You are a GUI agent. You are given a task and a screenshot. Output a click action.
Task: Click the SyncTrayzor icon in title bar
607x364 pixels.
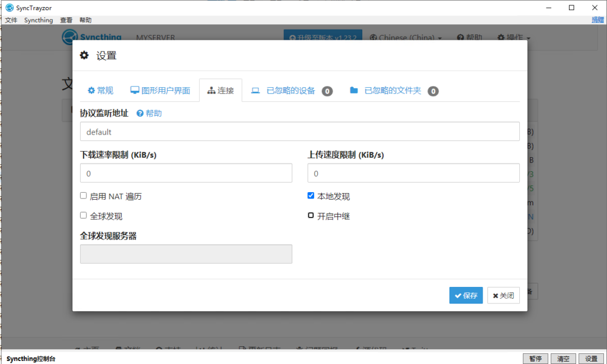point(9,8)
